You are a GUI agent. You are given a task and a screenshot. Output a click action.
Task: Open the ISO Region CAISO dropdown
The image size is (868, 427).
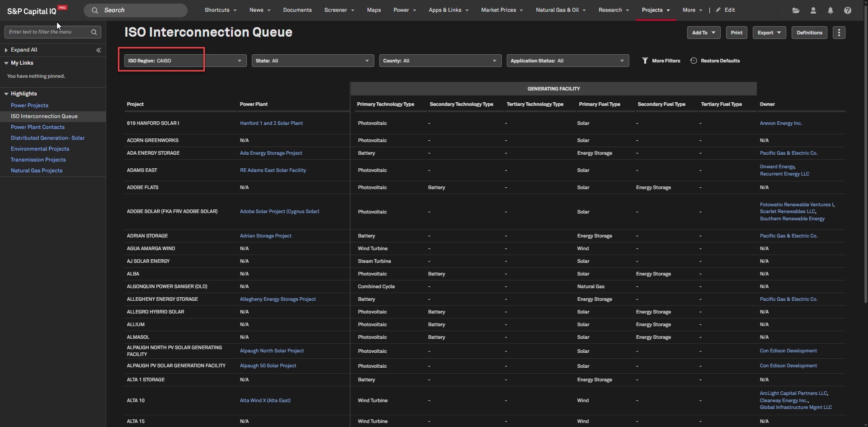(x=185, y=61)
